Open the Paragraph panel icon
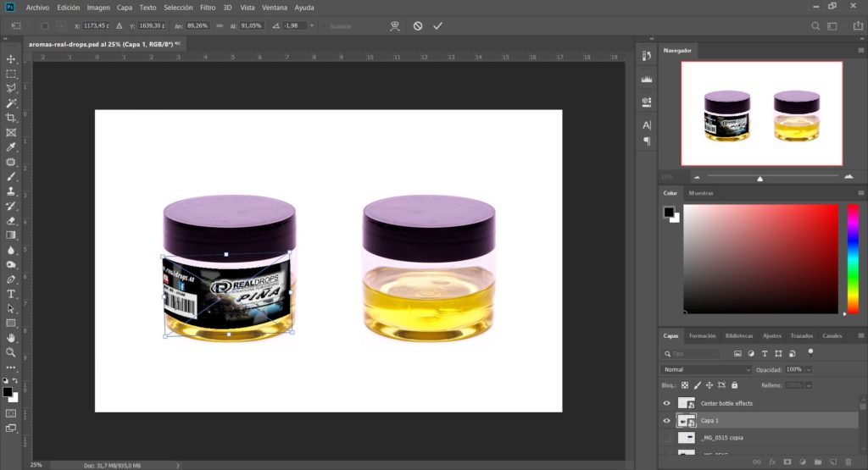Image resolution: width=868 pixels, height=470 pixels. coord(647,141)
